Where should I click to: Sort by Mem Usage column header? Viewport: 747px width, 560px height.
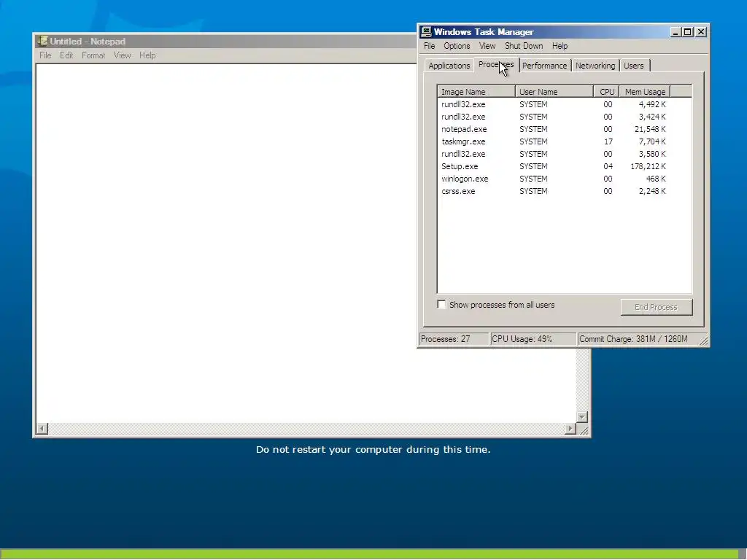(x=645, y=92)
